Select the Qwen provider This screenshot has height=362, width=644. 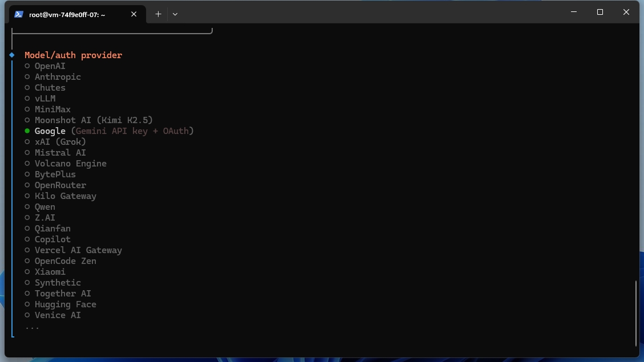pyautogui.click(x=44, y=206)
